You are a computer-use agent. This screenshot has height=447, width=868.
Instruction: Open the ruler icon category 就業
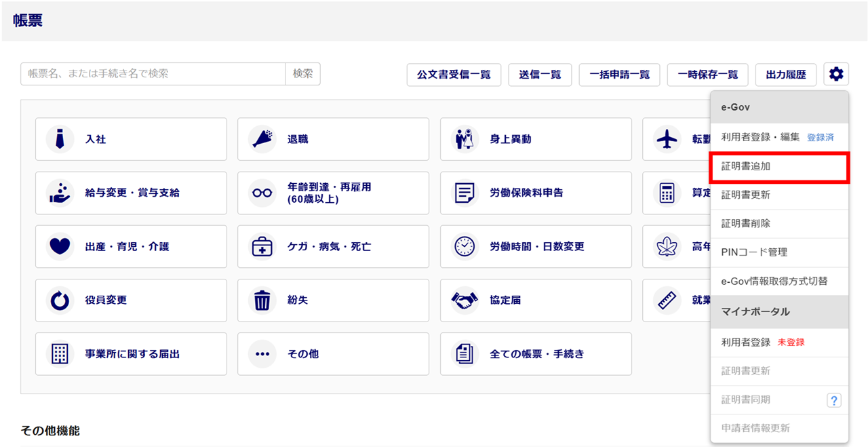(676, 300)
